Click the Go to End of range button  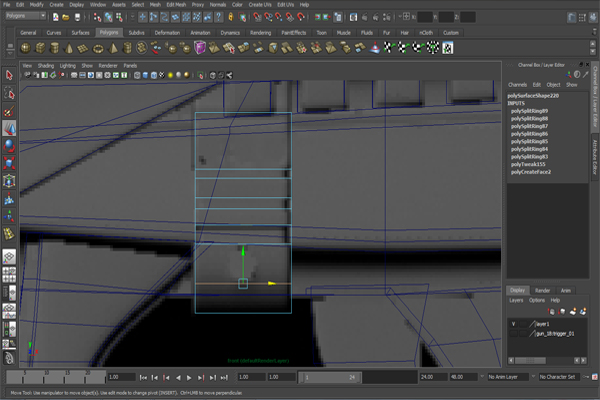pos(224,378)
